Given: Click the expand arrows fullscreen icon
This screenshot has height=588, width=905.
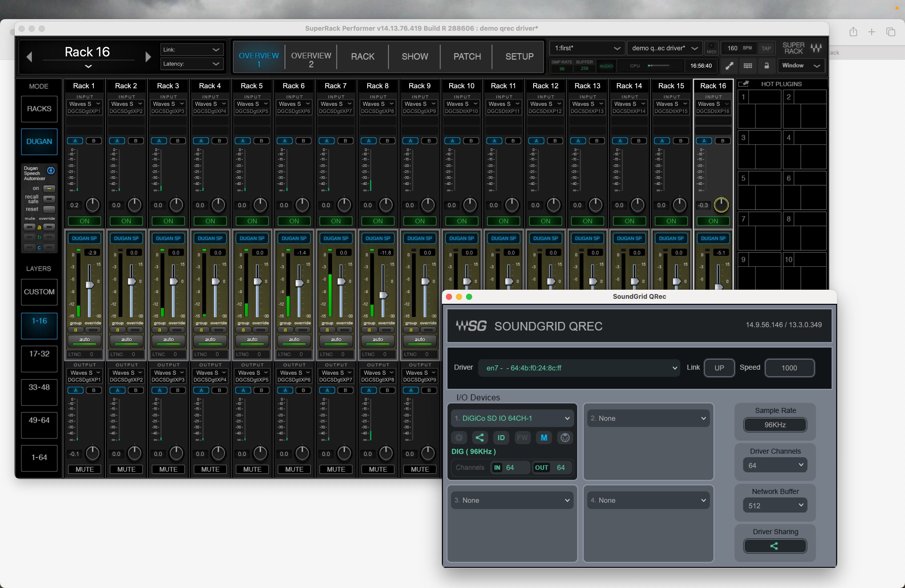Looking at the screenshot, I should (x=729, y=66).
